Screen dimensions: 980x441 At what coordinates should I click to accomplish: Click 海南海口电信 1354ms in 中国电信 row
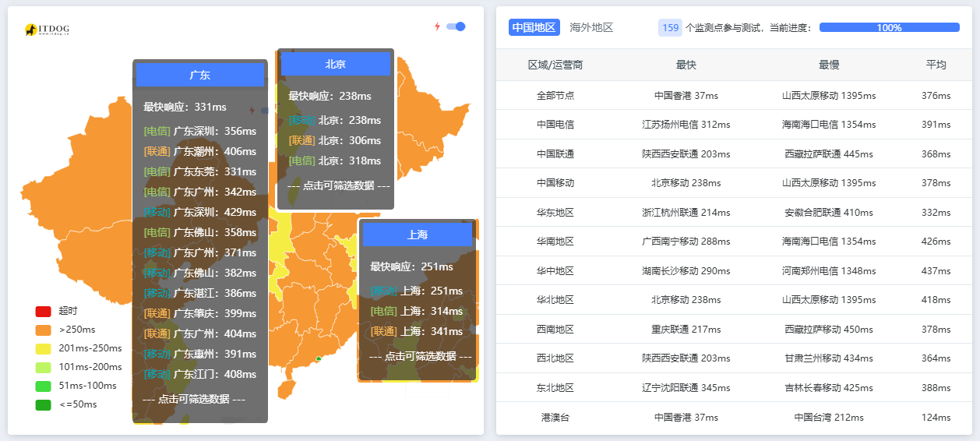pyautogui.click(x=829, y=125)
